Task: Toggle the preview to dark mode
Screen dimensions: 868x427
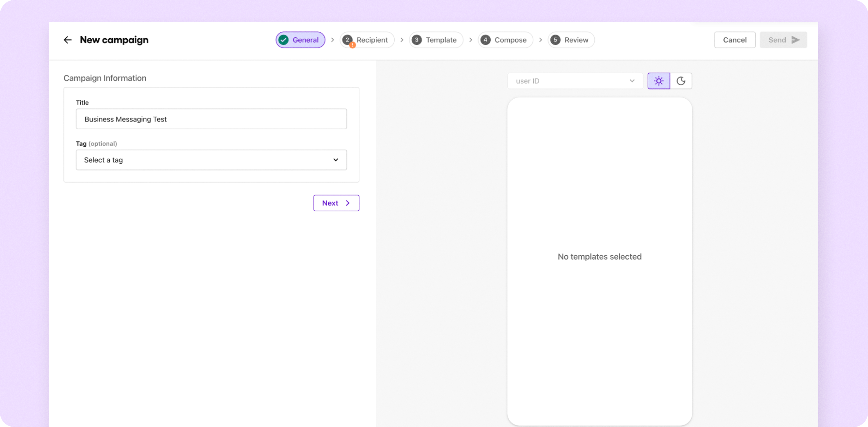Action: (681, 81)
